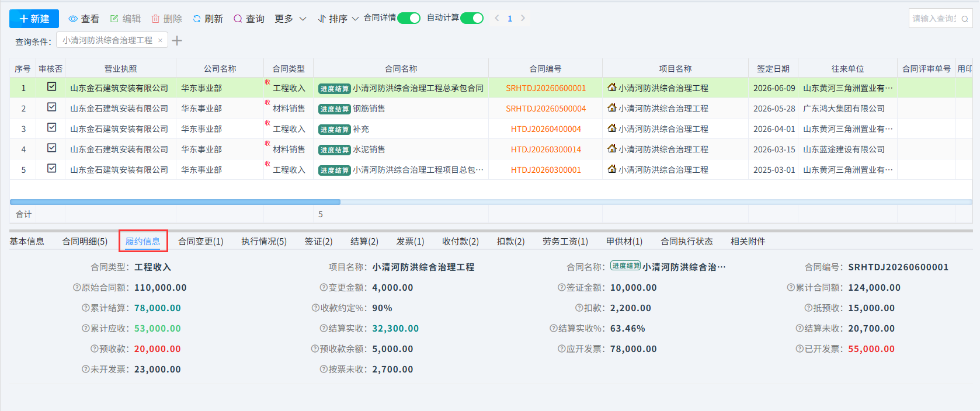Viewport: 980px width, 411px height.
Task: Click help icon beside 结算实收%
Action: (x=554, y=328)
